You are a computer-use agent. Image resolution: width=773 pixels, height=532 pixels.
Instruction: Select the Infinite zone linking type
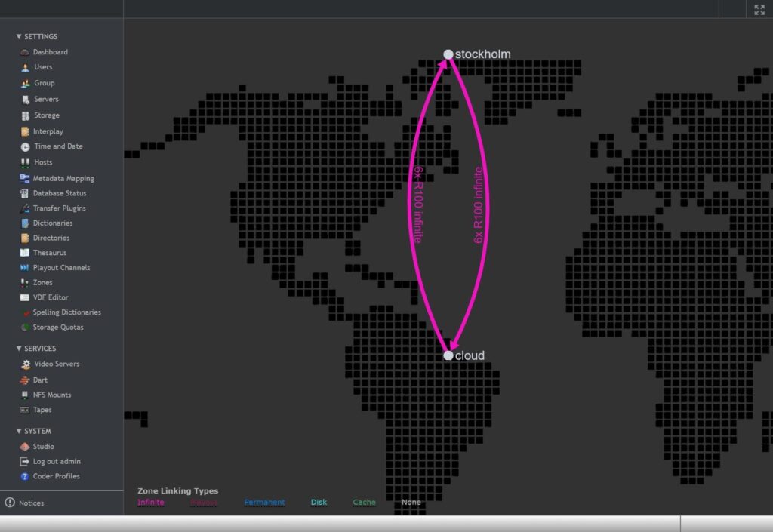150,503
